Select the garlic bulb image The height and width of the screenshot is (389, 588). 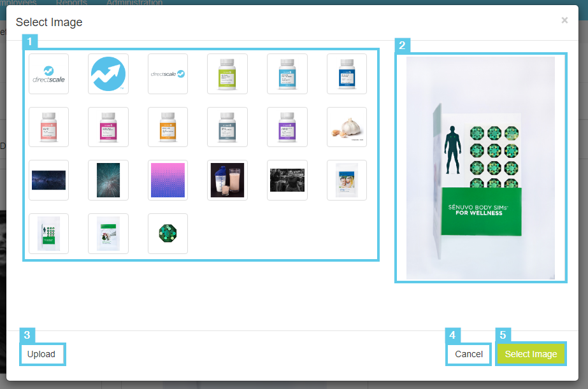pyautogui.click(x=347, y=127)
